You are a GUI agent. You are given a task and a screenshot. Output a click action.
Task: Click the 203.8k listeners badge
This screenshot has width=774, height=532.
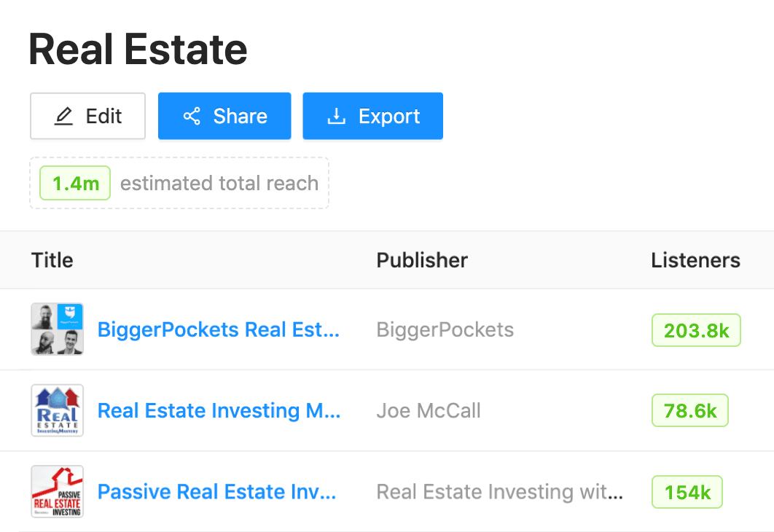pos(695,329)
